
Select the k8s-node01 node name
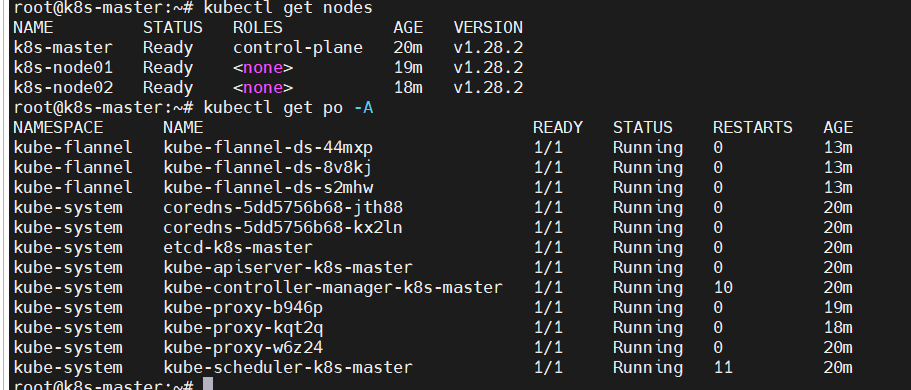[x=63, y=67]
